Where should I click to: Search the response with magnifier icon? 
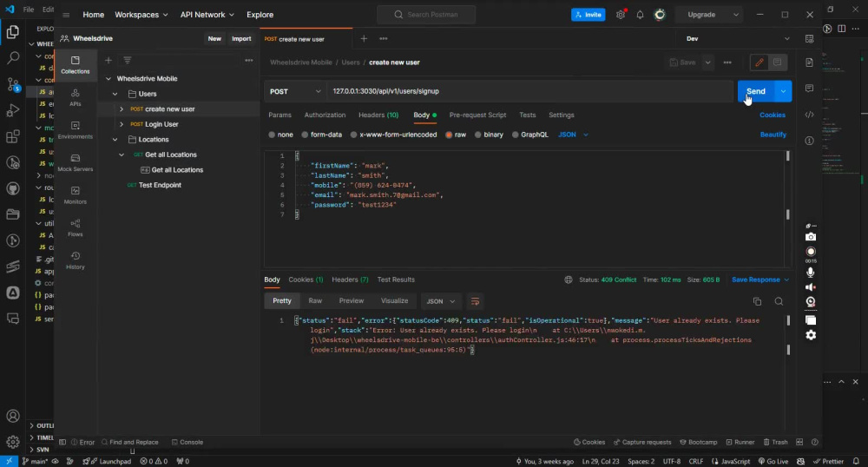pos(779,301)
